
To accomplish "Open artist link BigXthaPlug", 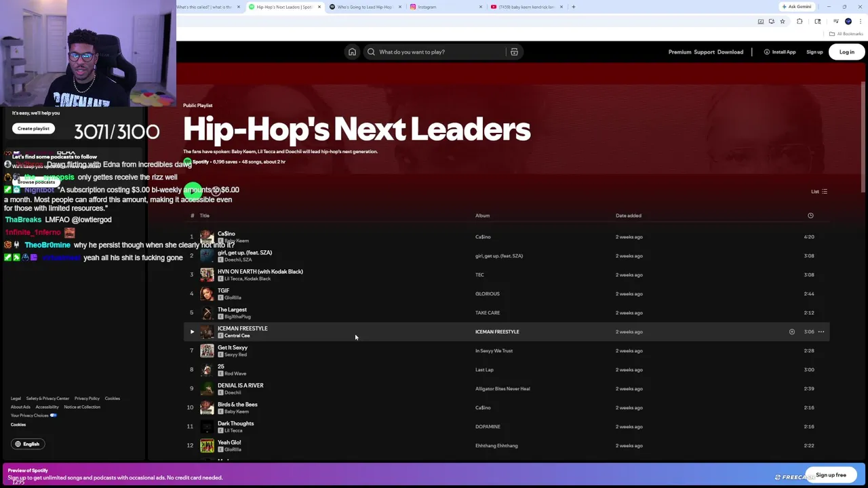I will pyautogui.click(x=237, y=317).
